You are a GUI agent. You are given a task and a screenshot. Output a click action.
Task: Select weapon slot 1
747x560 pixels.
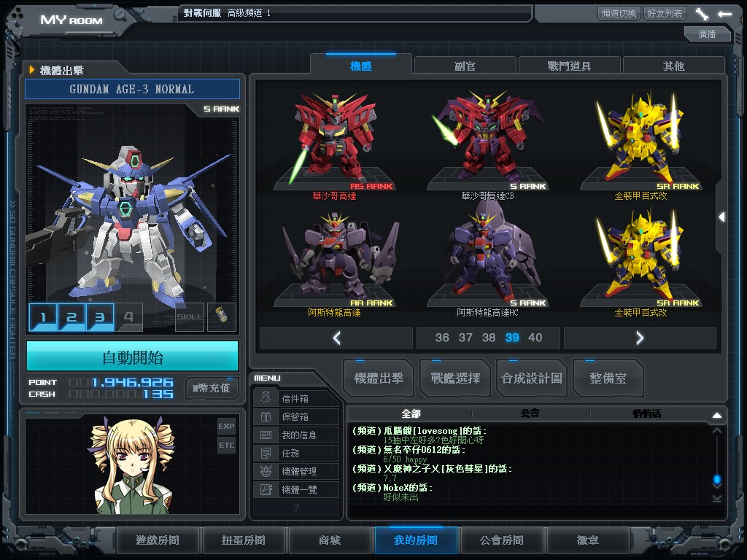coord(43,316)
